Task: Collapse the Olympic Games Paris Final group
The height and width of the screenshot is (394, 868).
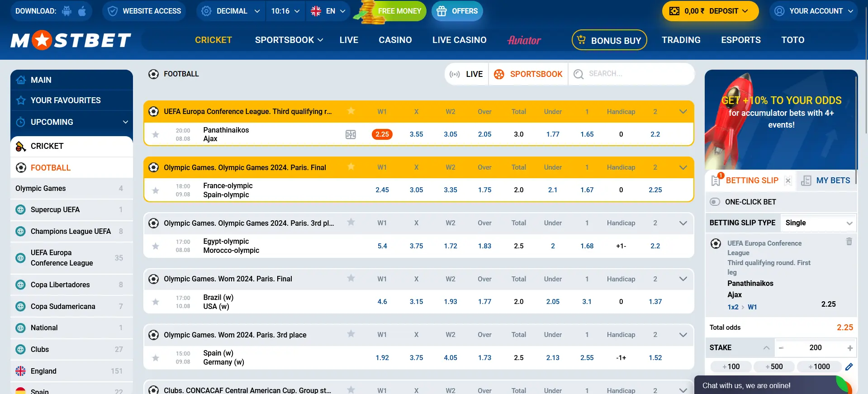Action: tap(683, 167)
